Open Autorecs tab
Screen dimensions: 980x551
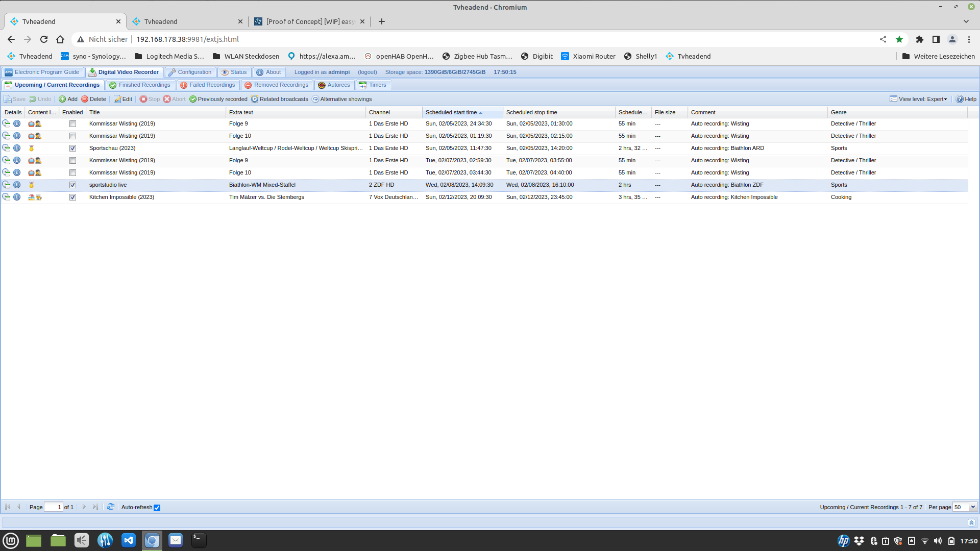[334, 85]
